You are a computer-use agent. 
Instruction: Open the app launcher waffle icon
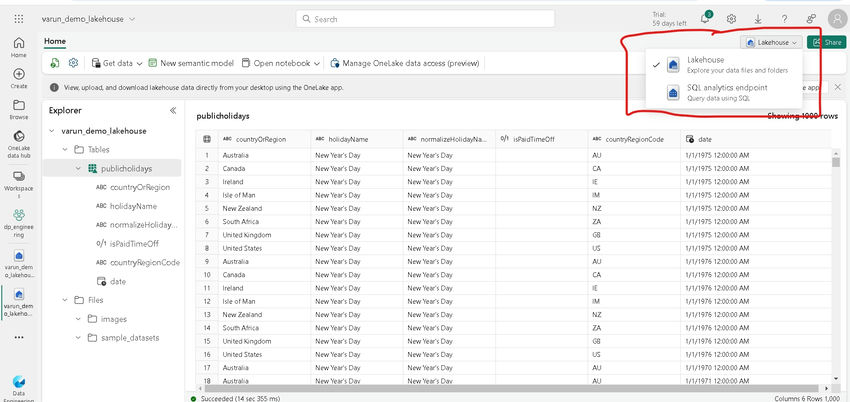19,19
